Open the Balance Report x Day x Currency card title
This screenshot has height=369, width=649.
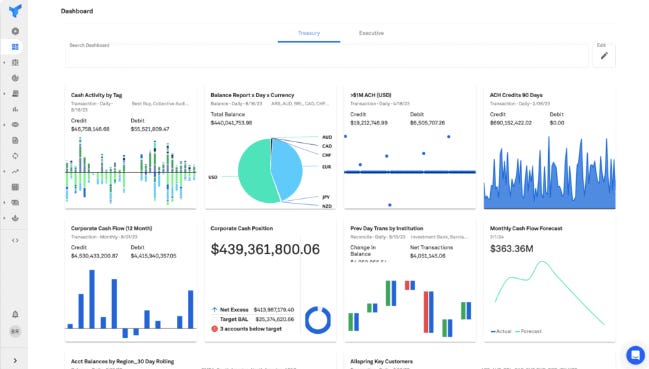tap(252, 95)
